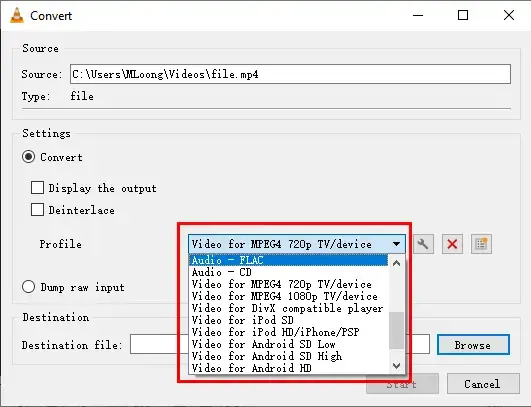Click the Cancel button
Screen dimensions: 531x407
483,384
